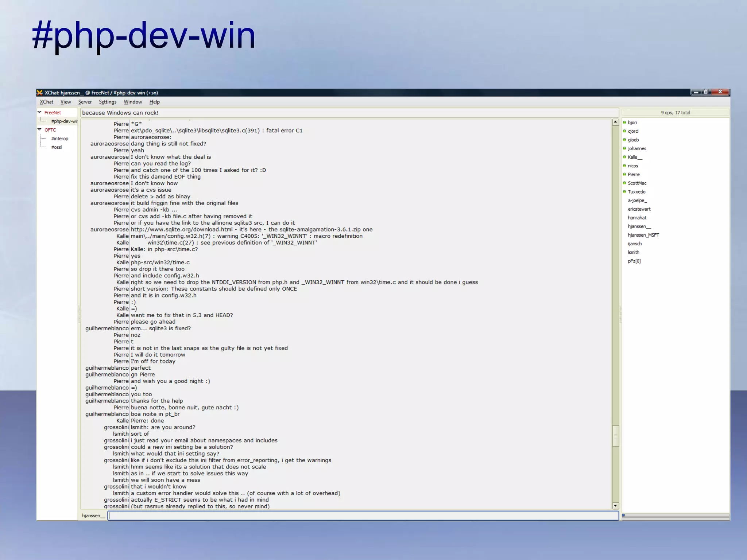
Task: Open the sqlite.org download link in chat
Action: pyautogui.click(x=182, y=230)
